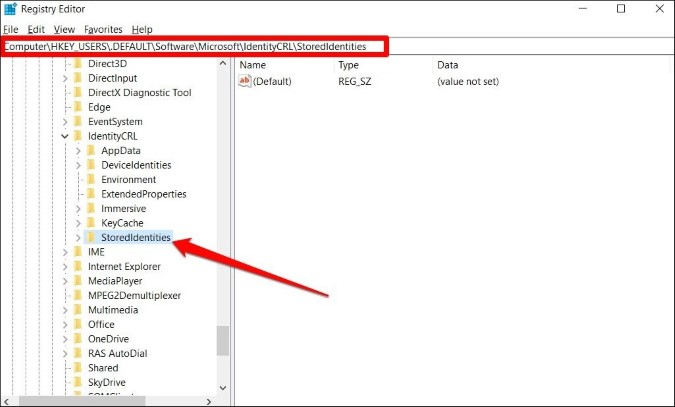
Task: Expand the Office key
Action: point(65,325)
